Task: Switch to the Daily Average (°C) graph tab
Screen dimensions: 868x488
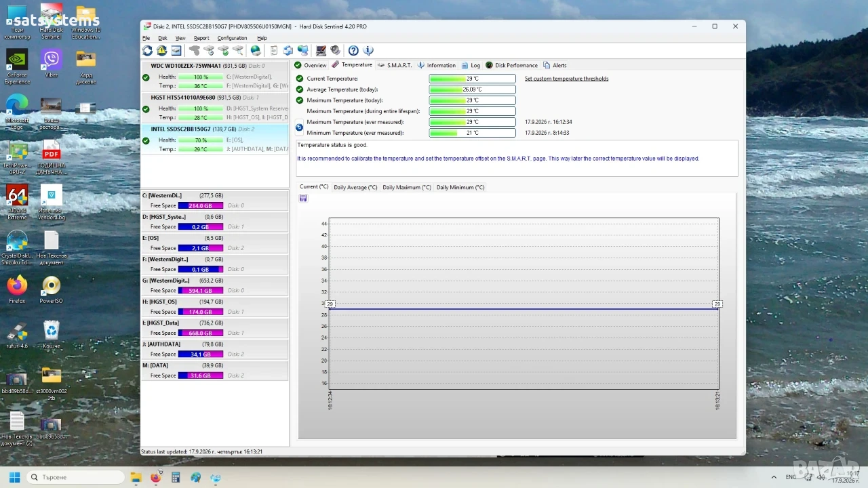Action: [x=355, y=187]
